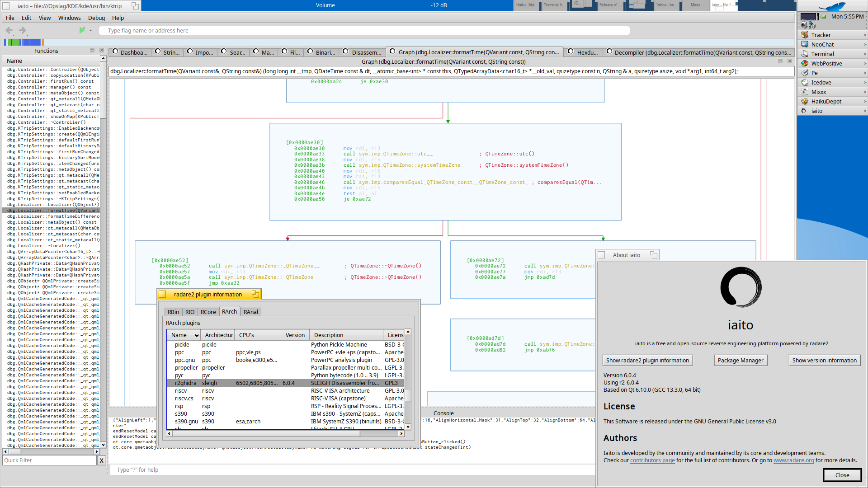Open HaikuDepot from the Deskbar
The width and height of the screenshot is (868, 488).
point(826,101)
